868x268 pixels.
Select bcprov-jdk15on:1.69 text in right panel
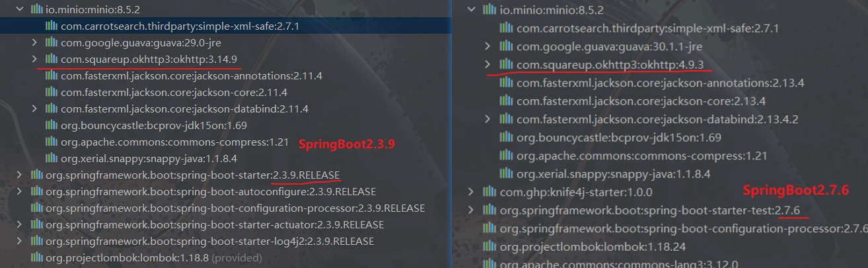point(619,138)
